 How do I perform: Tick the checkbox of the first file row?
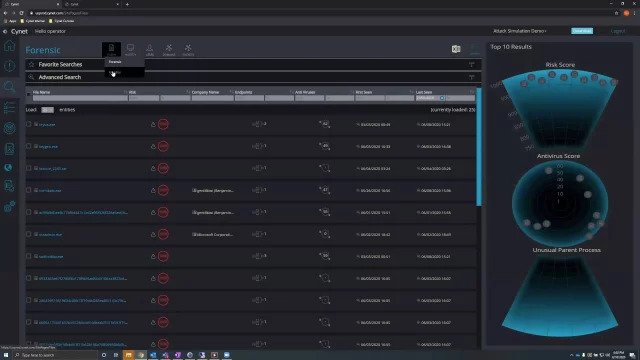[x=29, y=124]
